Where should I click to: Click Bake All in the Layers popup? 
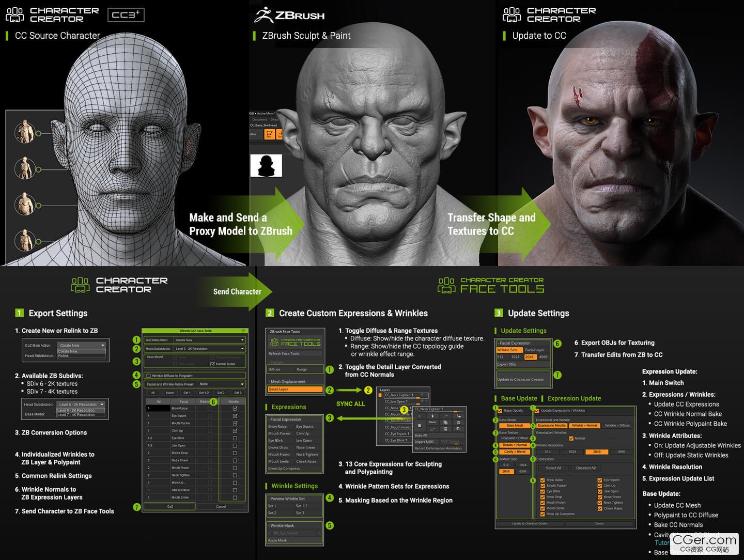tap(439, 435)
